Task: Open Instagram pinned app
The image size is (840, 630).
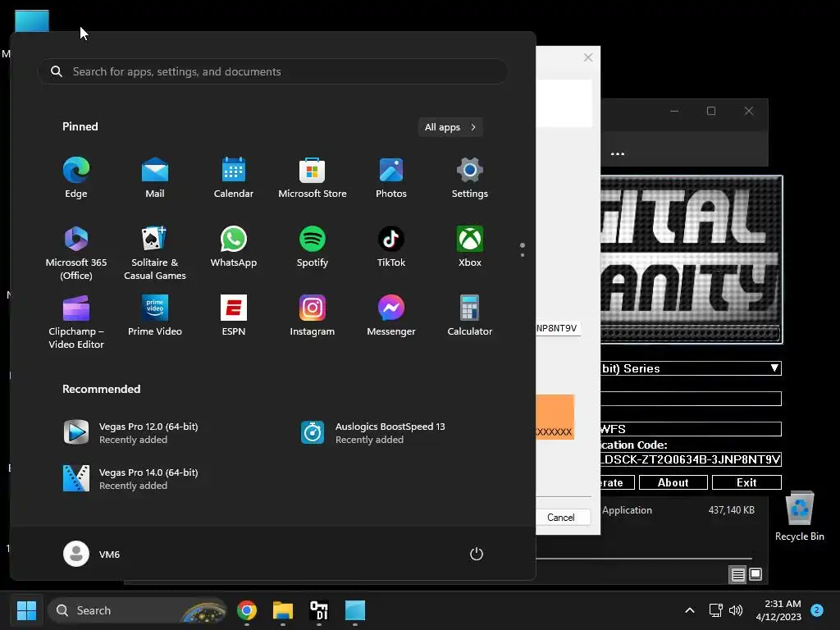Action: point(313,316)
